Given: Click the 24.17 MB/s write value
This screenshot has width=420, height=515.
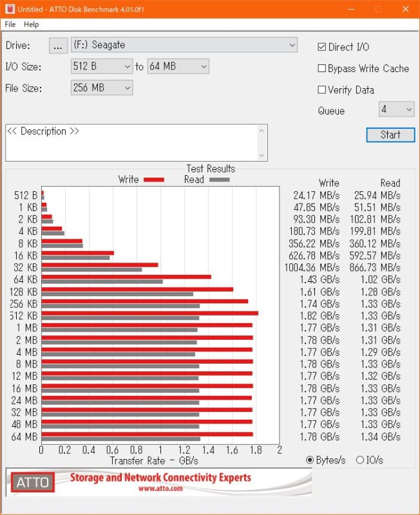Looking at the screenshot, I should [316, 196].
